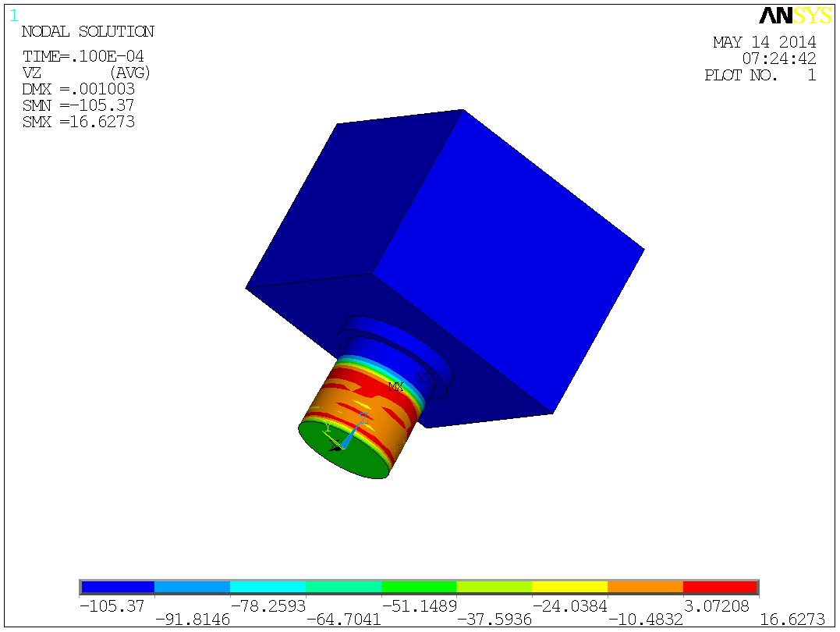Image resolution: width=840 pixels, height=632 pixels.
Task: Select the MAY 14 2014 date text
Action: click(764, 42)
